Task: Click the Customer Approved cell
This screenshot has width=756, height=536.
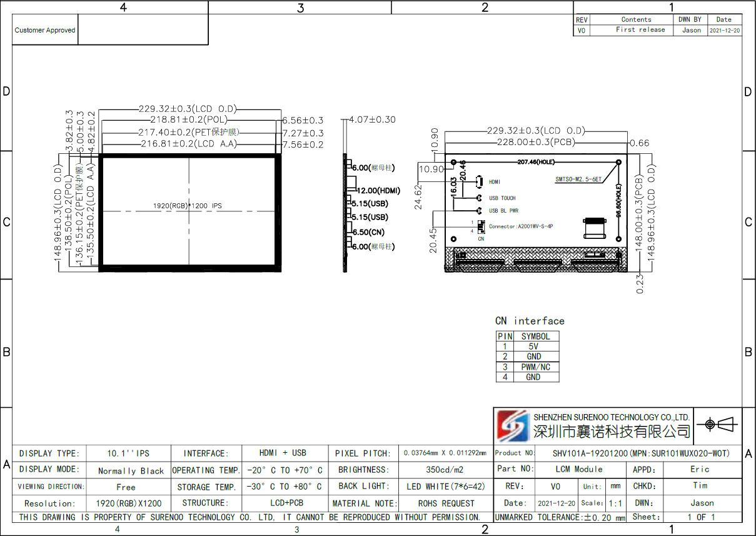Action: [45, 30]
